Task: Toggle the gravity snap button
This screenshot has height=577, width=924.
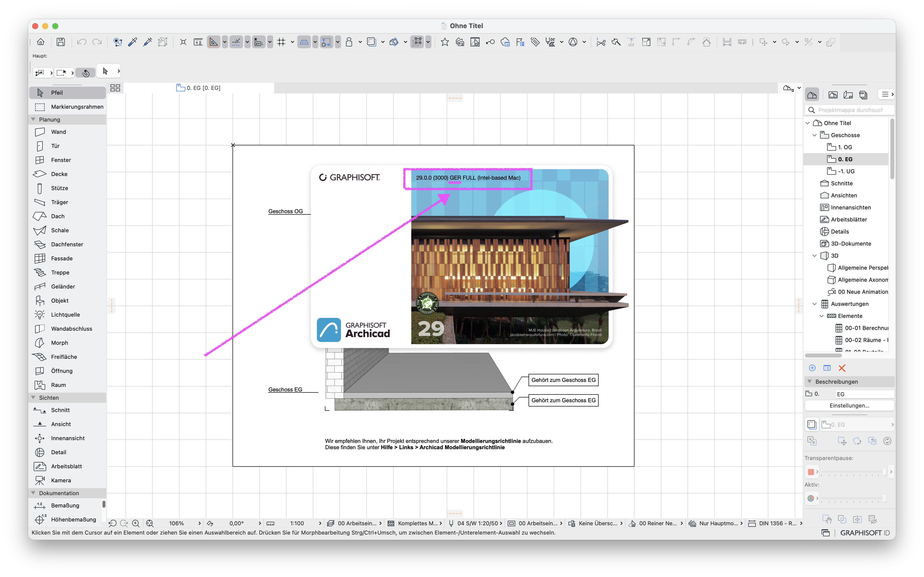Action: click(327, 42)
